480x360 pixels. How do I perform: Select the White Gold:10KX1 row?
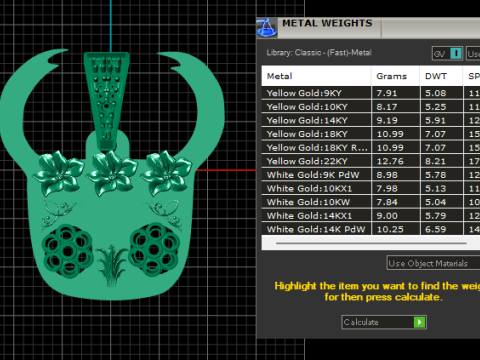[371, 189]
